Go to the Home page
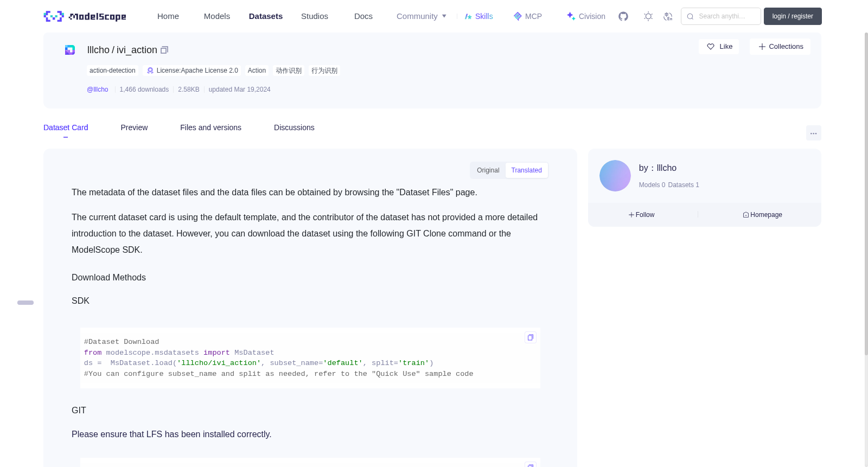Image resolution: width=868 pixels, height=467 pixels. coord(168,16)
